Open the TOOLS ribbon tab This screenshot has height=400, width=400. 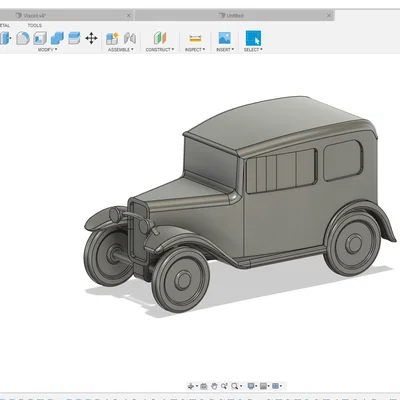pos(35,25)
